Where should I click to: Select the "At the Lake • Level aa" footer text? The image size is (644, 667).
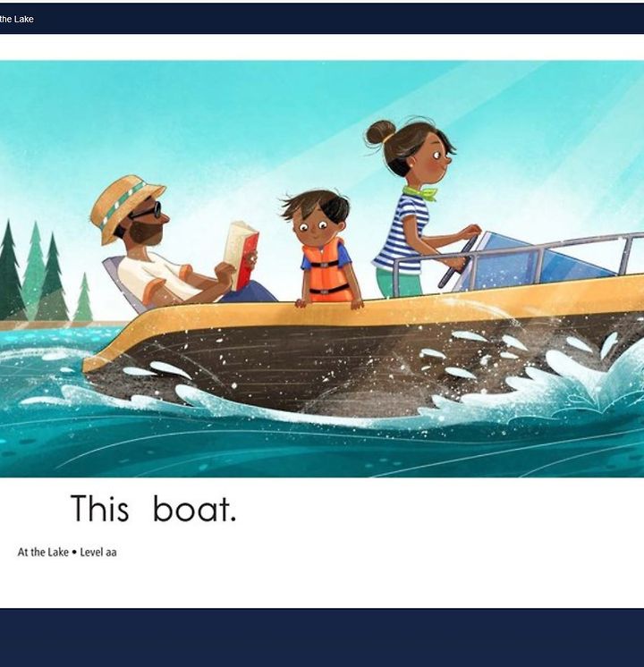point(67,553)
